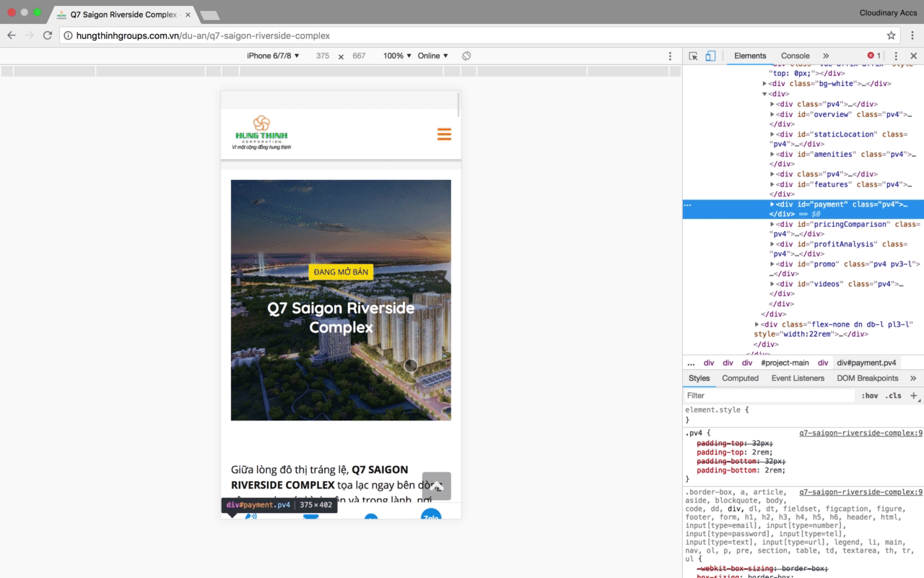The height and width of the screenshot is (578, 924).
Task: Click the browser forward arrow
Action: pyautogui.click(x=30, y=35)
